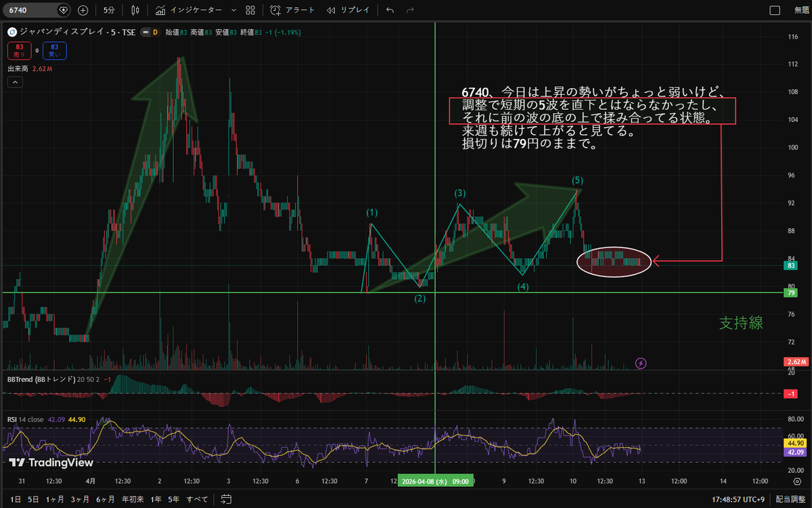Click the 無題 layout name
This screenshot has height=508, width=812.
pos(801,10)
